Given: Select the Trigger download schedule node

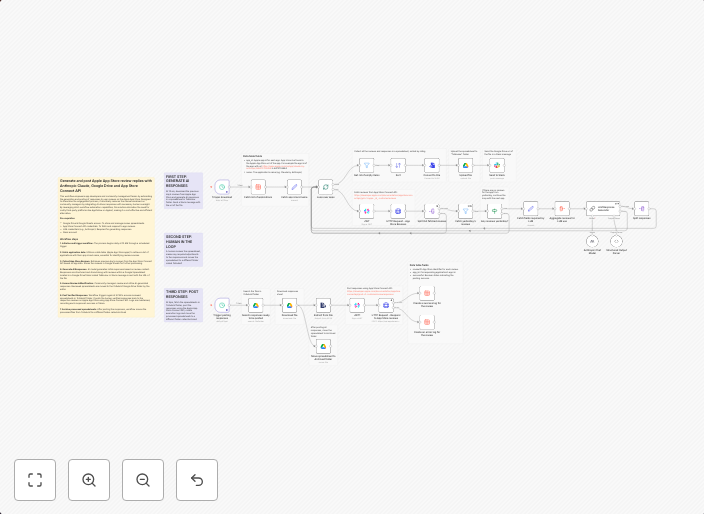Looking at the screenshot, I should [x=222, y=187].
